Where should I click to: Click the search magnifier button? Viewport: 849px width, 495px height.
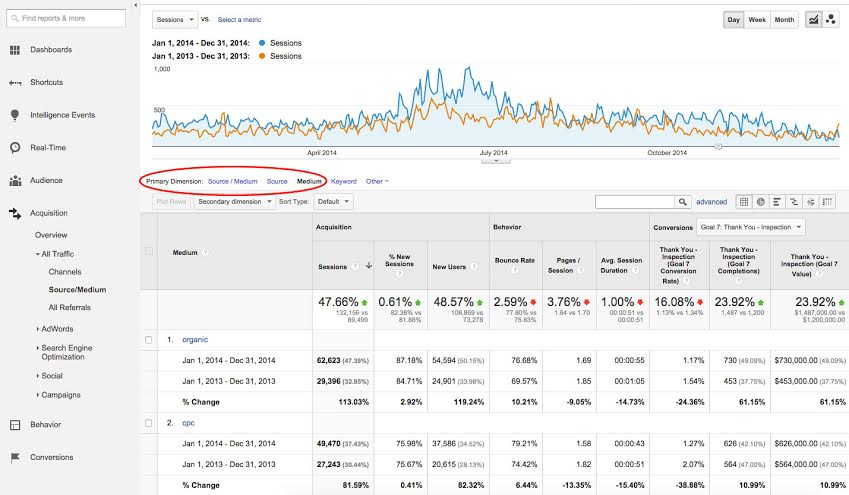683,202
